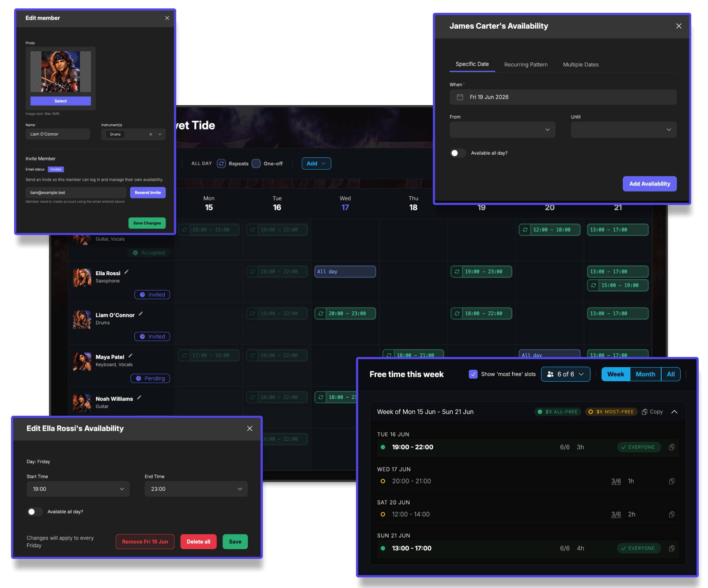The image size is (708, 588).
Task: Click Liam O'Connor's avatar in member list
Action: tap(82, 319)
